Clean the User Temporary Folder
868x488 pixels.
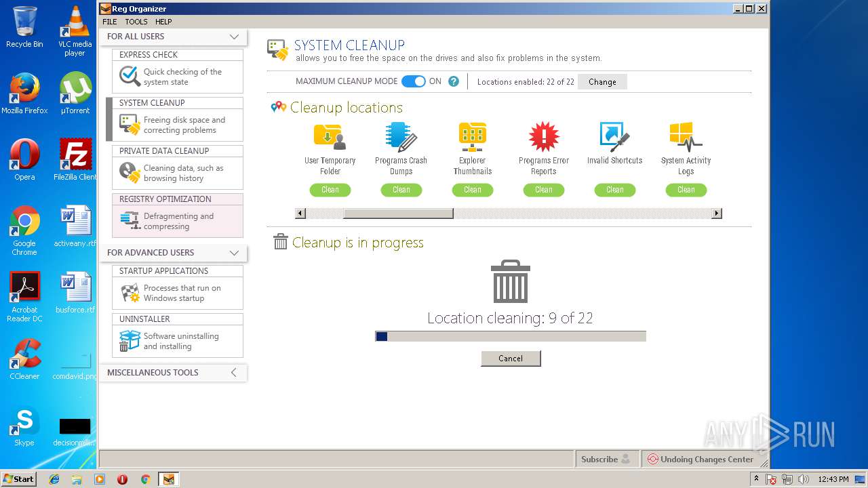tap(330, 190)
